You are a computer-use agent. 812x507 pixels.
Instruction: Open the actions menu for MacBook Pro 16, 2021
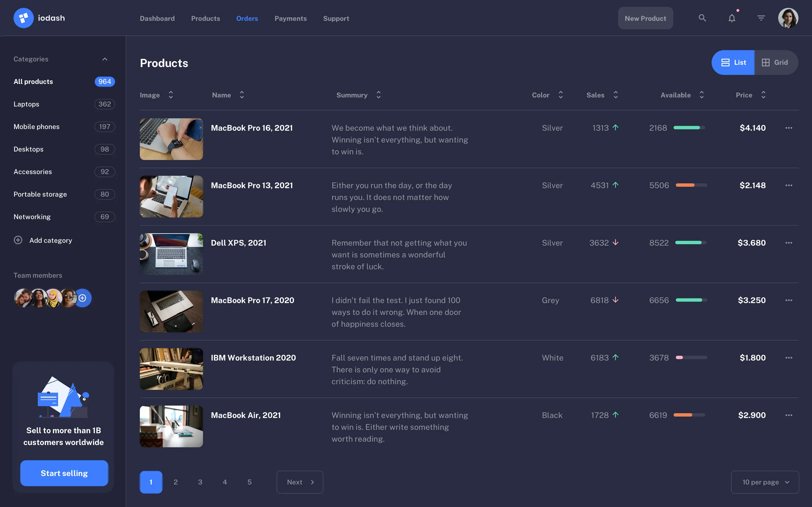[x=788, y=128]
